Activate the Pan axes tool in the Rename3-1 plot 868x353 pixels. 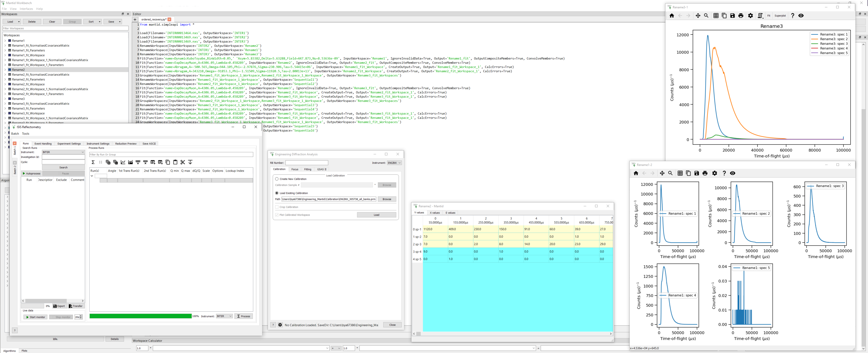[698, 15]
